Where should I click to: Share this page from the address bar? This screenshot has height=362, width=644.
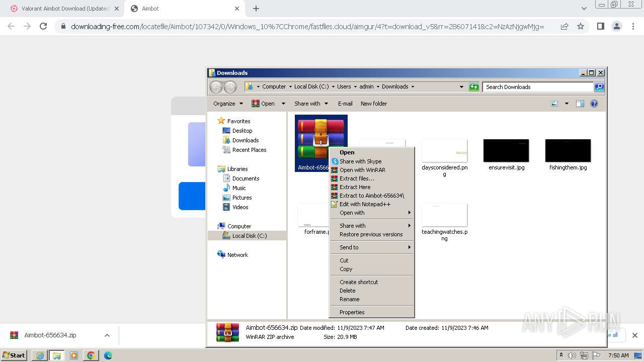point(565,26)
